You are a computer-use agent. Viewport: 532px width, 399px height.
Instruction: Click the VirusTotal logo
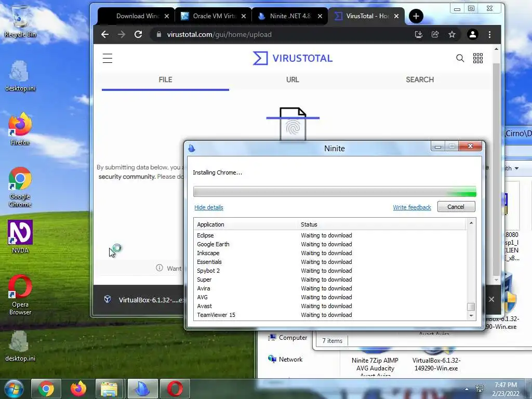[293, 58]
